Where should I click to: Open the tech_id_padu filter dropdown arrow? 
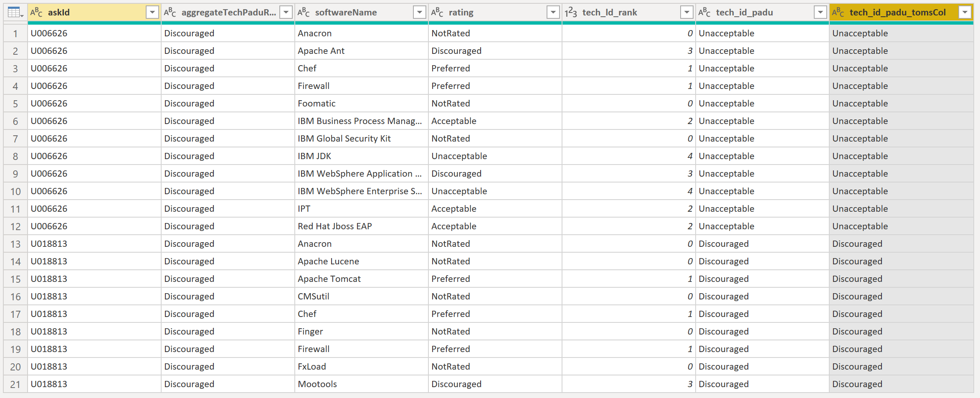pyautogui.click(x=820, y=13)
